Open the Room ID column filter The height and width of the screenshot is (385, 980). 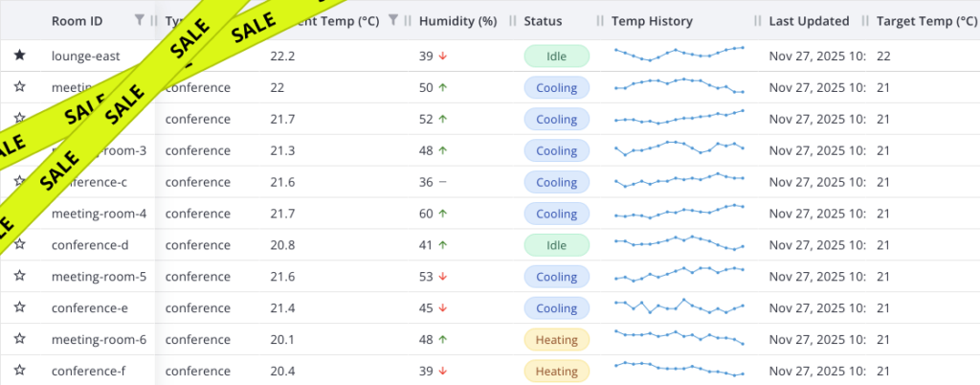tap(141, 20)
